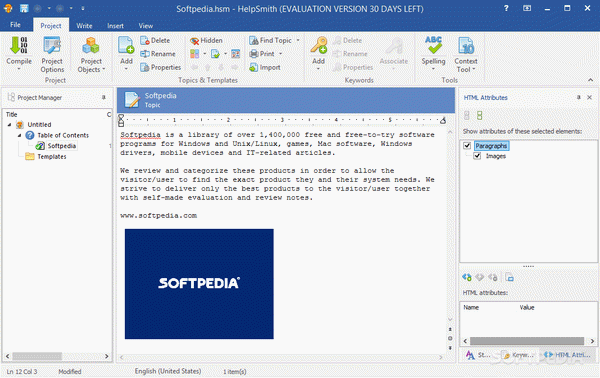Collapse the Table of Contents tree node
Image resolution: width=600 pixels, height=378 pixels.
20,135
